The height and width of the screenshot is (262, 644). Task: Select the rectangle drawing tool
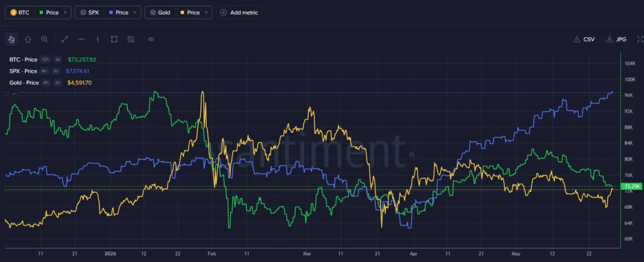click(114, 39)
